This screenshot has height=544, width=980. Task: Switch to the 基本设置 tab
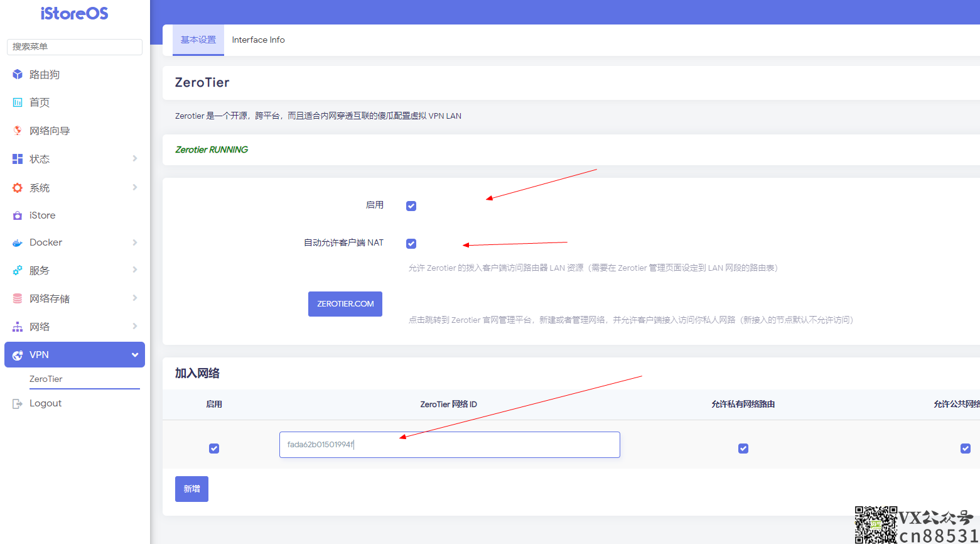tap(198, 40)
